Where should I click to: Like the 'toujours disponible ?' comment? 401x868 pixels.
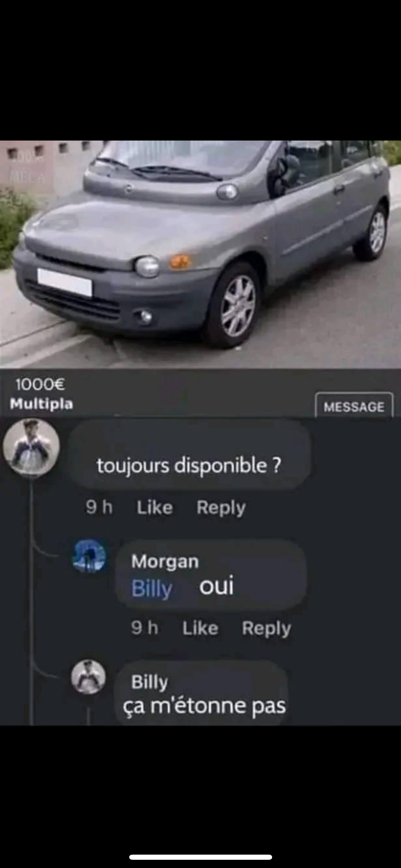(155, 507)
